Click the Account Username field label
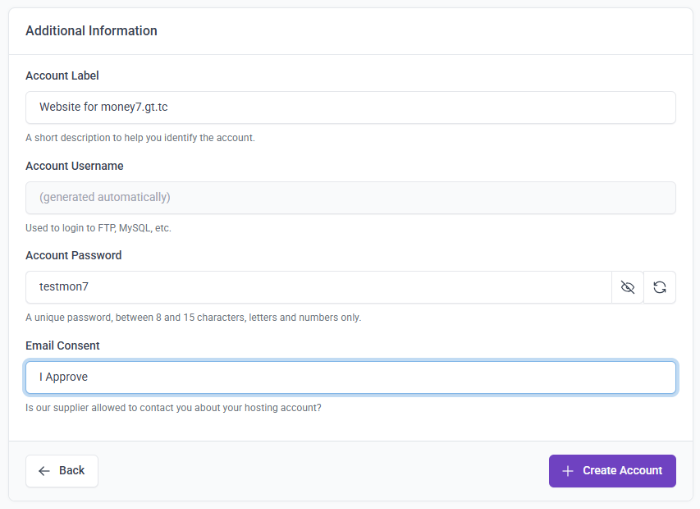This screenshot has width=700, height=509. pyautogui.click(x=74, y=166)
